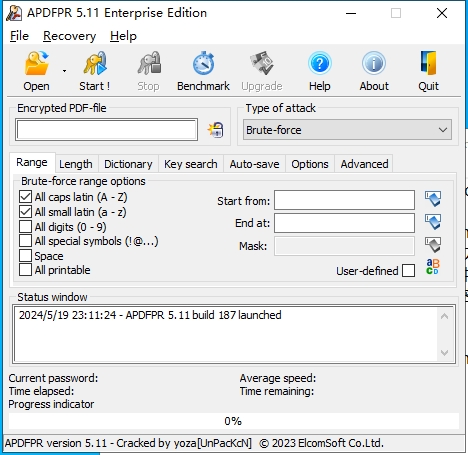This screenshot has width=468, height=455.
Task: Close the APDFPR window
Action: pos(442,13)
